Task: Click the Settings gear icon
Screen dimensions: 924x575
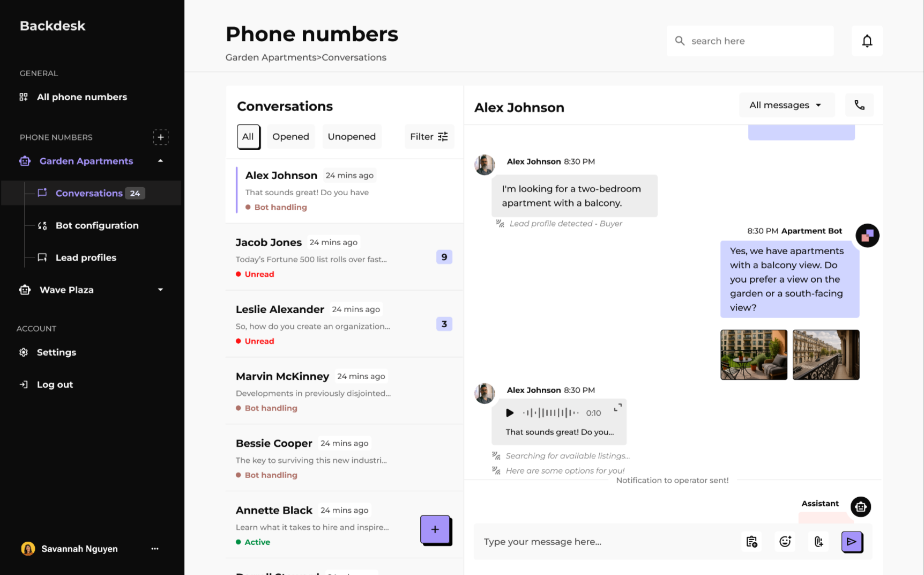Action: pyautogui.click(x=24, y=352)
